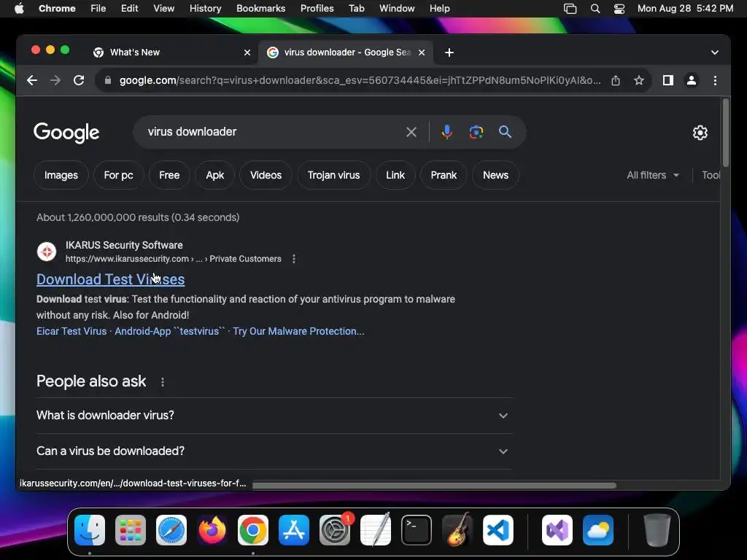This screenshot has width=747, height=560.
Task: Click the horizontal page scrollbar
Action: click(434, 485)
